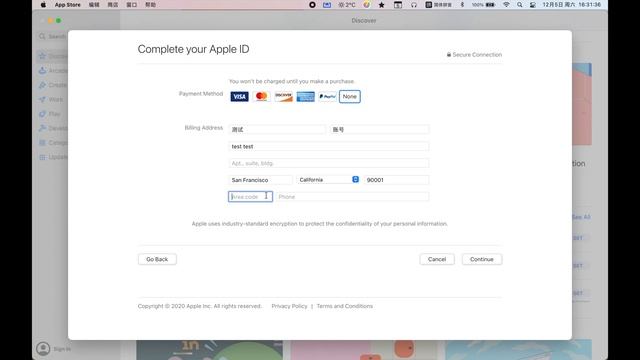Select Updates icon in App Store sidebar
Image resolution: width=640 pixels, height=360 pixels.
tap(42, 157)
